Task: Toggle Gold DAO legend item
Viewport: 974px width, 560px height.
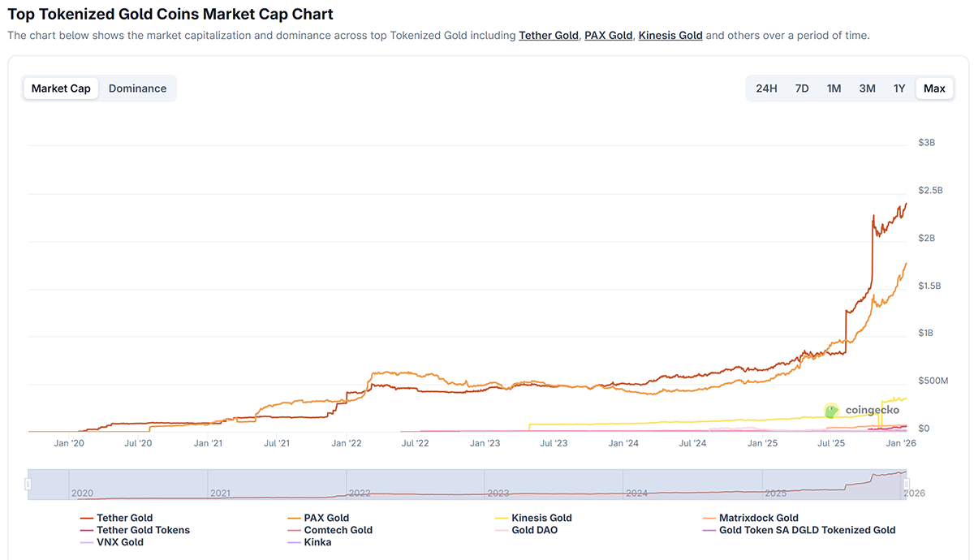Action: [x=534, y=530]
